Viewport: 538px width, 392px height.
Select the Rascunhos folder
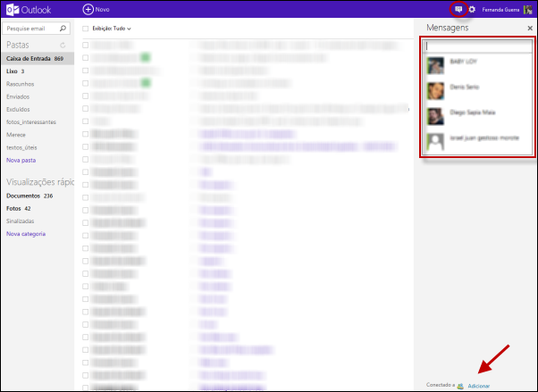(x=21, y=83)
